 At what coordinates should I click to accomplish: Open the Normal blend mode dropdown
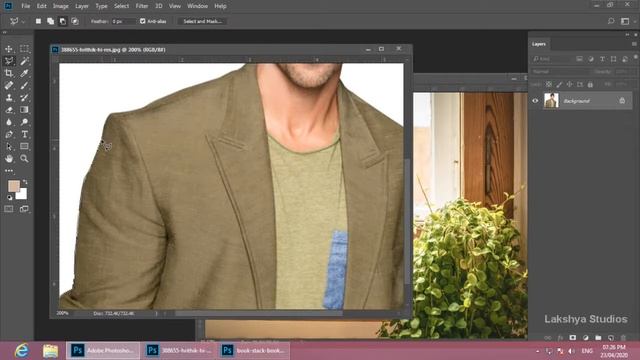[x=560, y=71]
